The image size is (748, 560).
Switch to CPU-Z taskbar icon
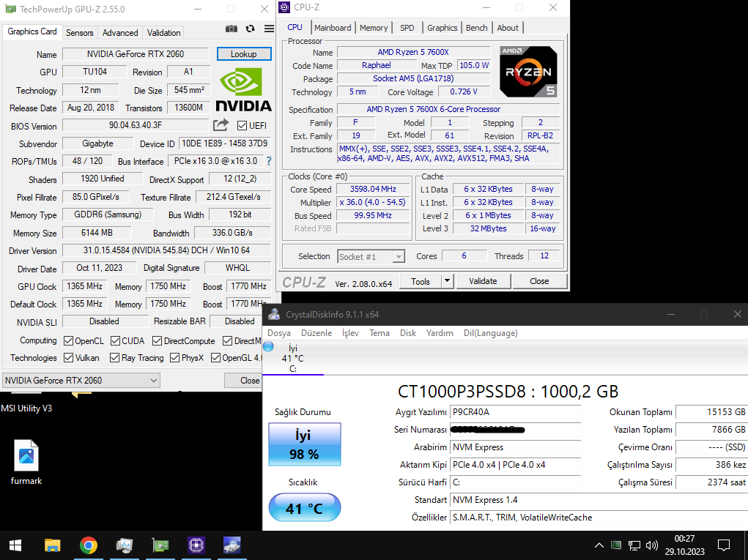click(x=196, y=545)
